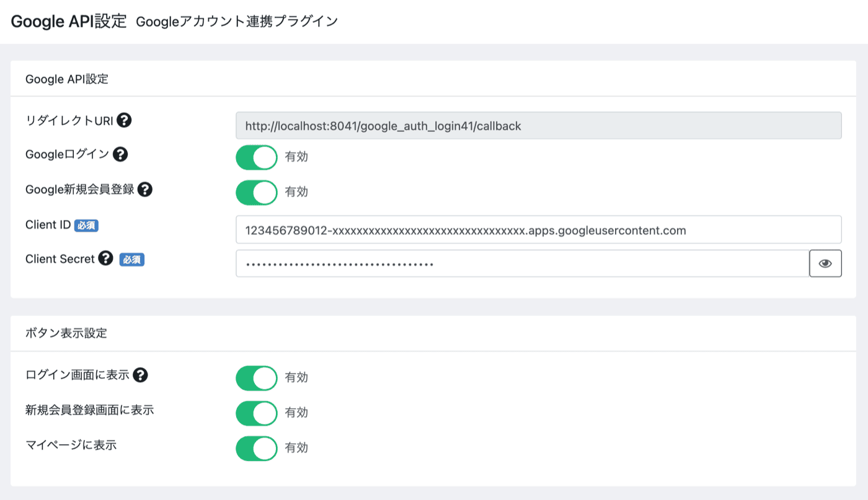The image size is (868, 500).
Task: Click 有効 label of ログイン画面に表示
Action: [296, 377]
